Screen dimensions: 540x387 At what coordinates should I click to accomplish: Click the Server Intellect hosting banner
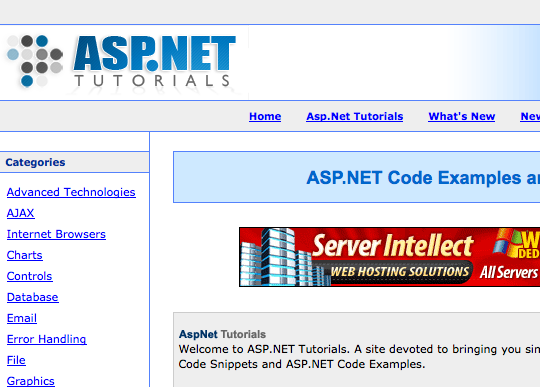coord(390,257)
